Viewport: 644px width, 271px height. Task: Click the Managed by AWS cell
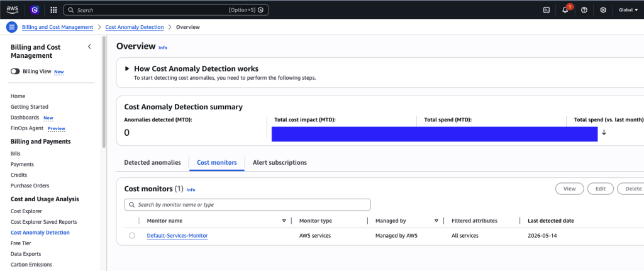396,236
